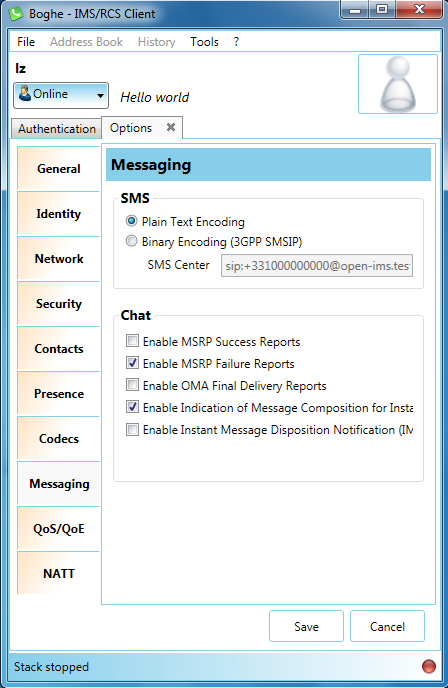
Task: Open the Address Book menu
Action: point(86,42)
